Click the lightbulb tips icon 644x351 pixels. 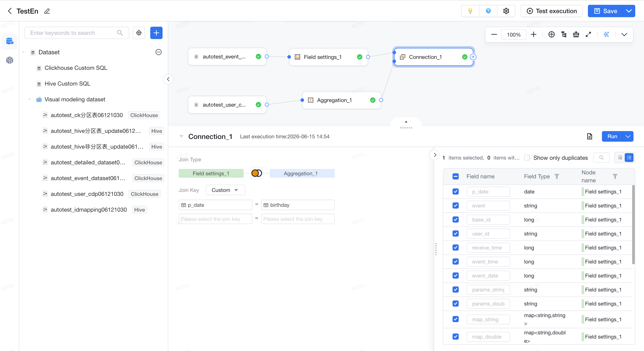pos(470,11)
